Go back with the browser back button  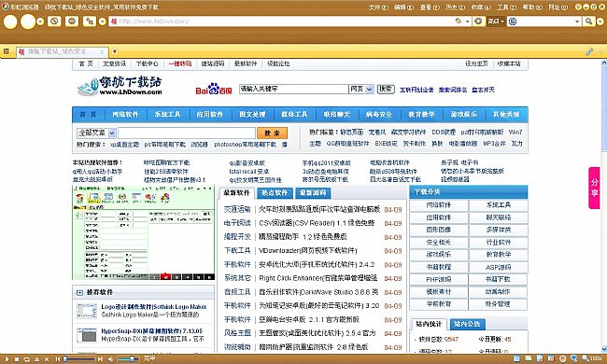10,21
